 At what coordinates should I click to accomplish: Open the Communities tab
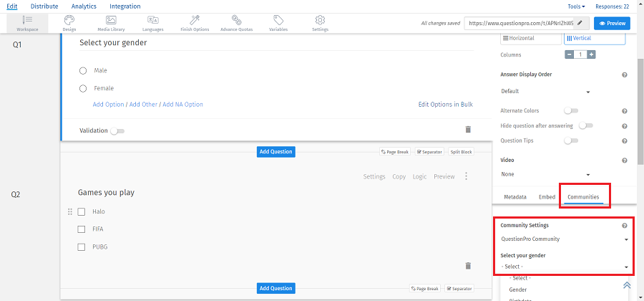(x=583, y=197)
